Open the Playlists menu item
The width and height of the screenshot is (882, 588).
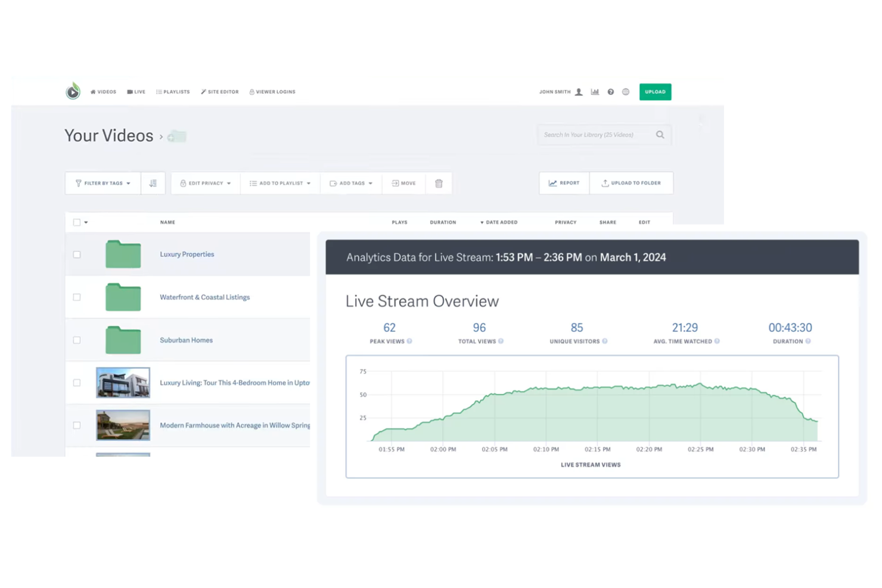[173, 92]
